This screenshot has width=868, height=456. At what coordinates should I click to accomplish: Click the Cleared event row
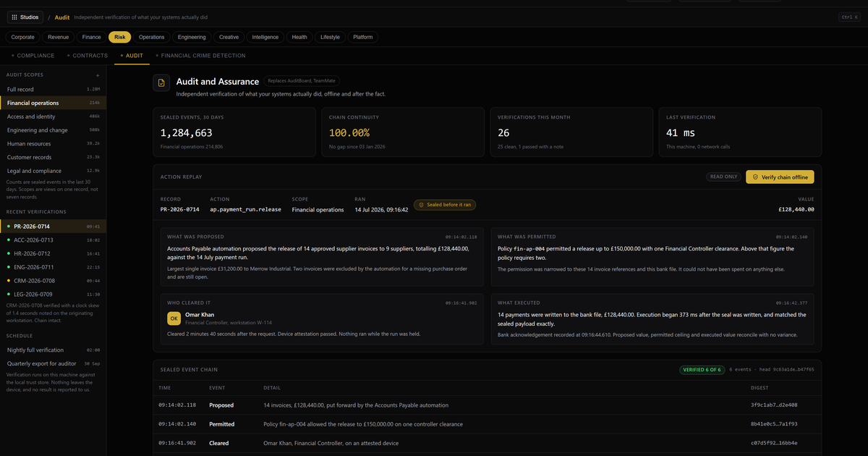tap(487, 443)
